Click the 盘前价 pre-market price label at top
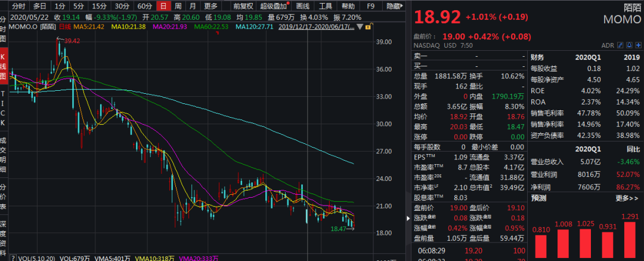This screenshot has height=261, width=644. click(425, 36)
